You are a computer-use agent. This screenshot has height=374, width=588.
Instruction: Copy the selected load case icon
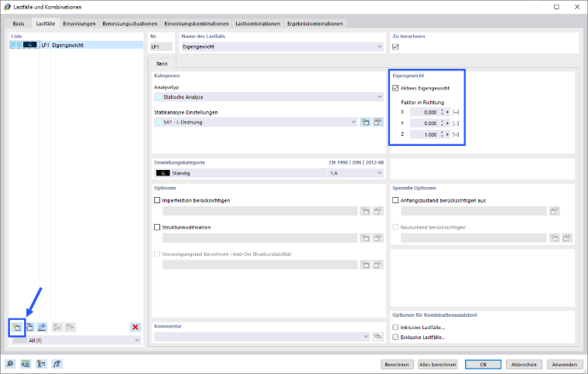[29, 327]
